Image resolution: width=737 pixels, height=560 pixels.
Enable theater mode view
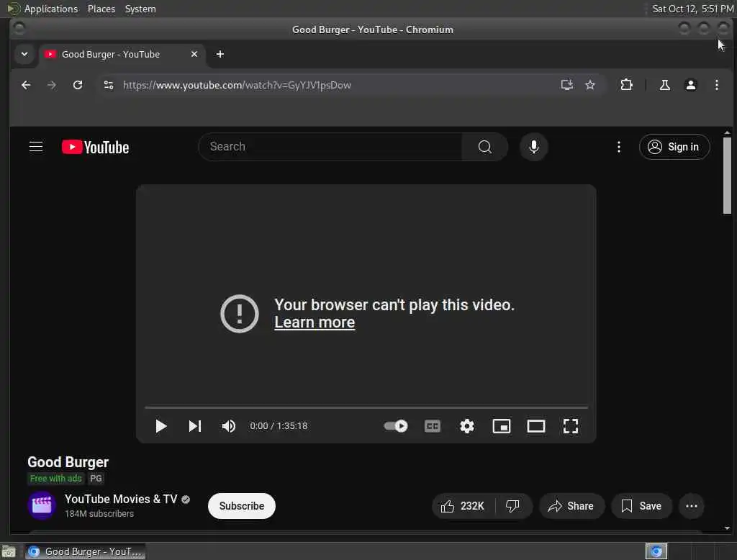point(535,426)
